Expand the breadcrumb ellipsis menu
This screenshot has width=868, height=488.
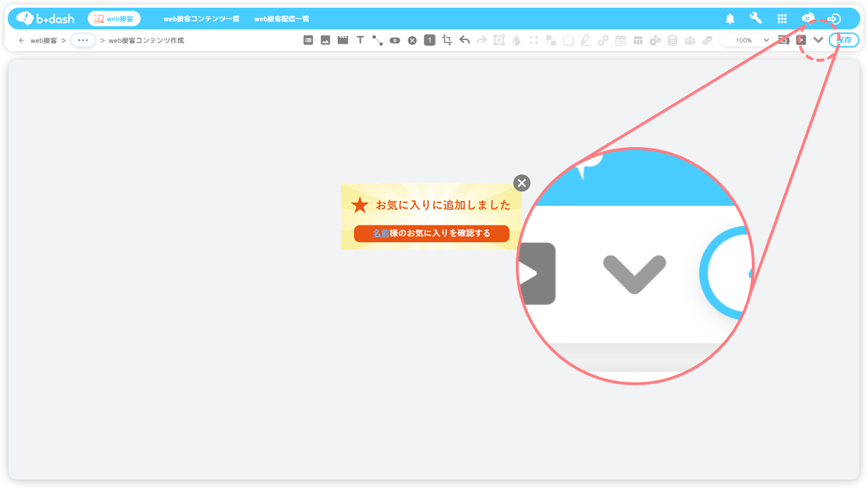[x=83, y=41]
